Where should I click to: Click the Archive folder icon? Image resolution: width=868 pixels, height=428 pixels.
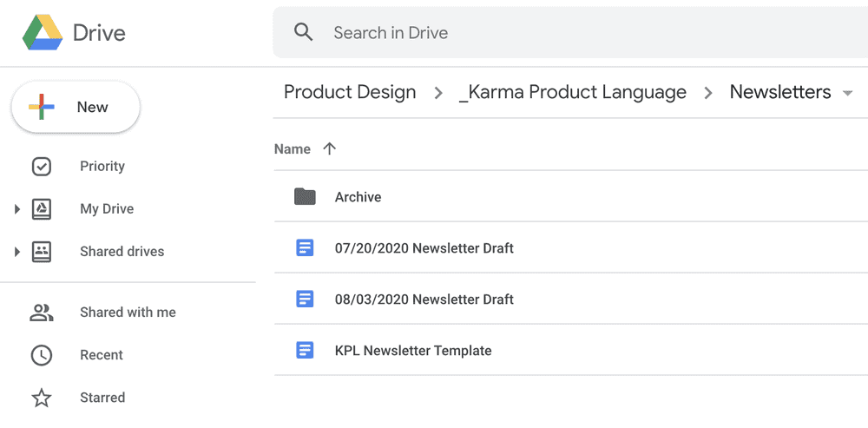pos(305,196)
